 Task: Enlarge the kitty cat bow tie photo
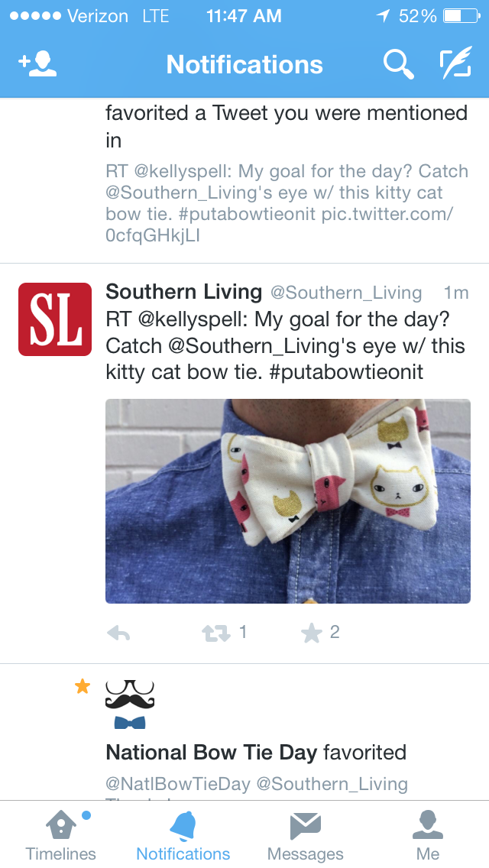point(288,501)
